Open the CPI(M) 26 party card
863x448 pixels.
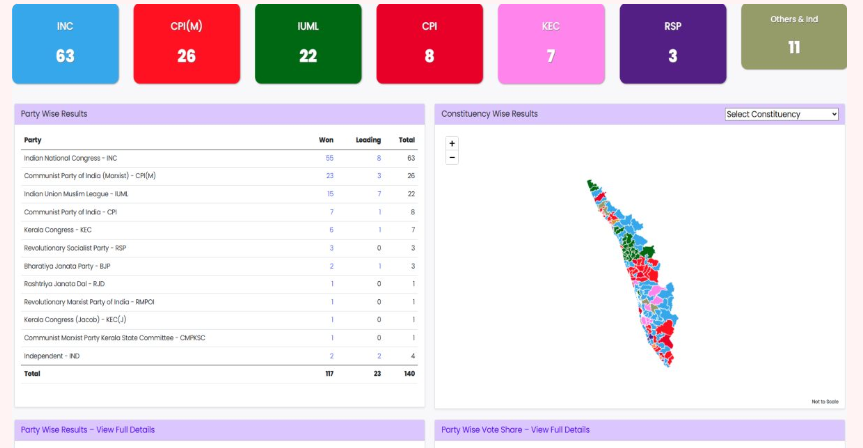(x=187, y=44)
